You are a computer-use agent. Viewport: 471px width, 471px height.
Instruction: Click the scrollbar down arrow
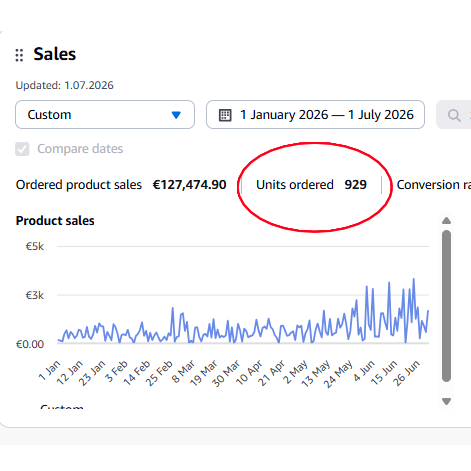pos(446,401)
